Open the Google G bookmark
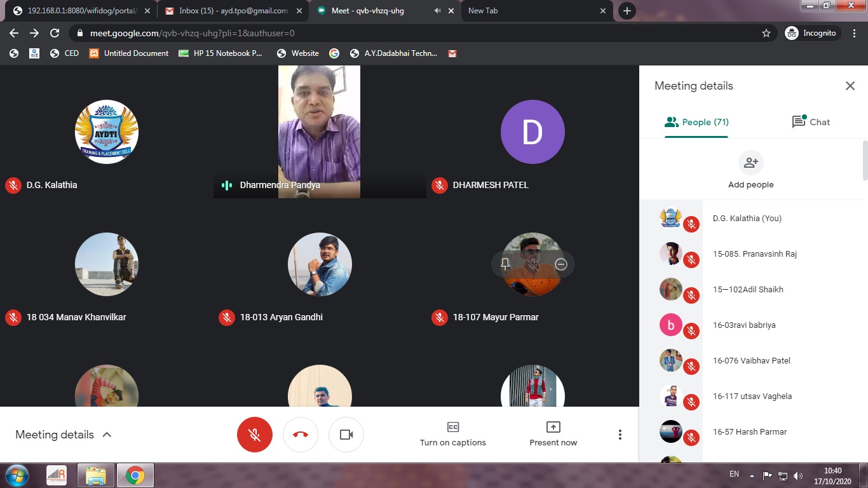 (x=334, y=53)
